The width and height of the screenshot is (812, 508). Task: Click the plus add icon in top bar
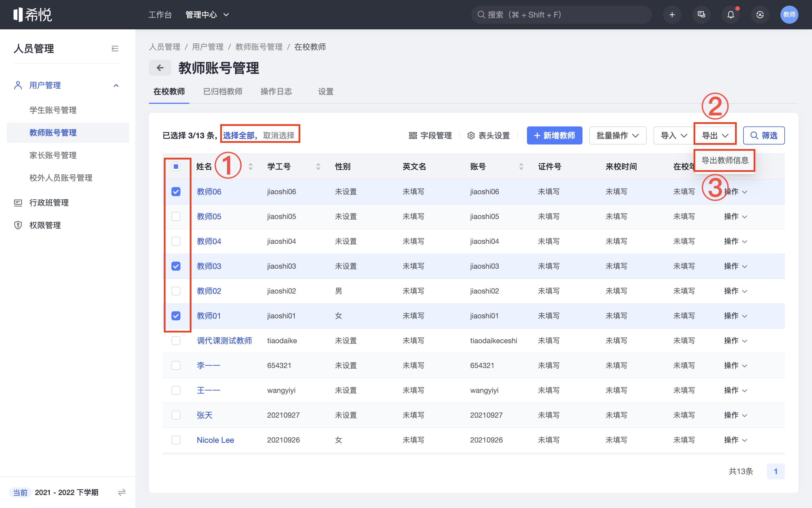[672, 15]
